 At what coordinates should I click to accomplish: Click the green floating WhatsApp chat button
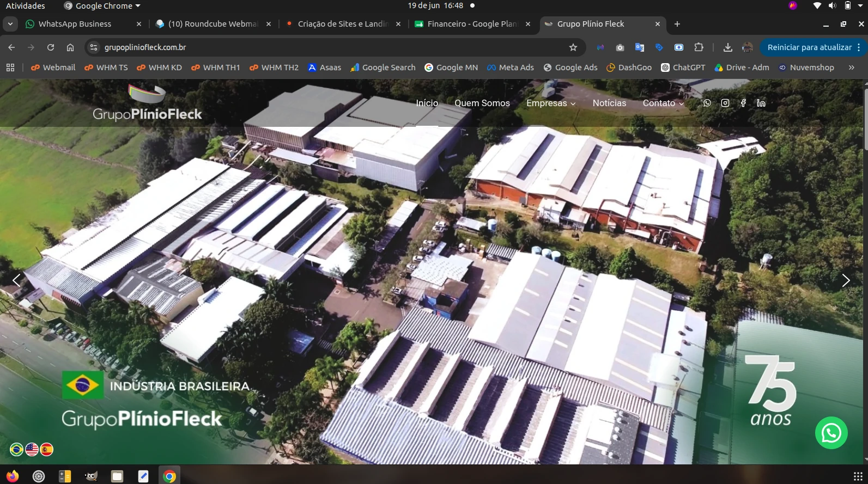[831, 433]
